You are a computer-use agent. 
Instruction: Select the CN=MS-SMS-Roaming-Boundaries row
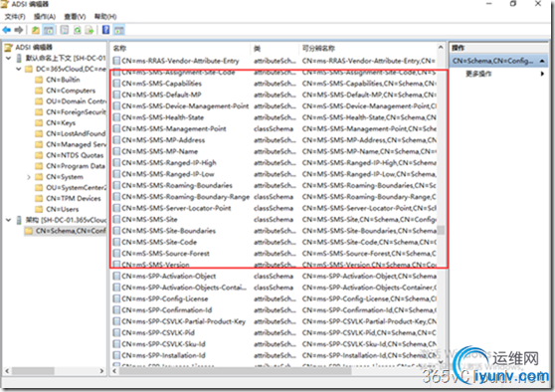click(x=275, y=186)
